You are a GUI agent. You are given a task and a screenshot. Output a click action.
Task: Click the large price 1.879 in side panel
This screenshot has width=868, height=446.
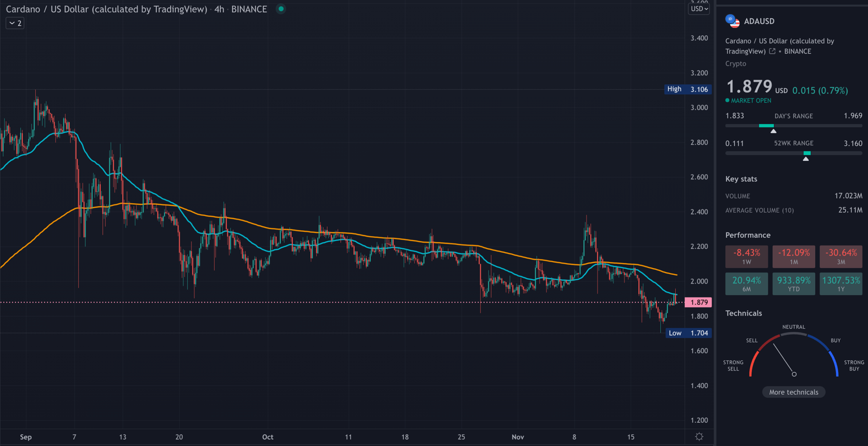[749, 86]
